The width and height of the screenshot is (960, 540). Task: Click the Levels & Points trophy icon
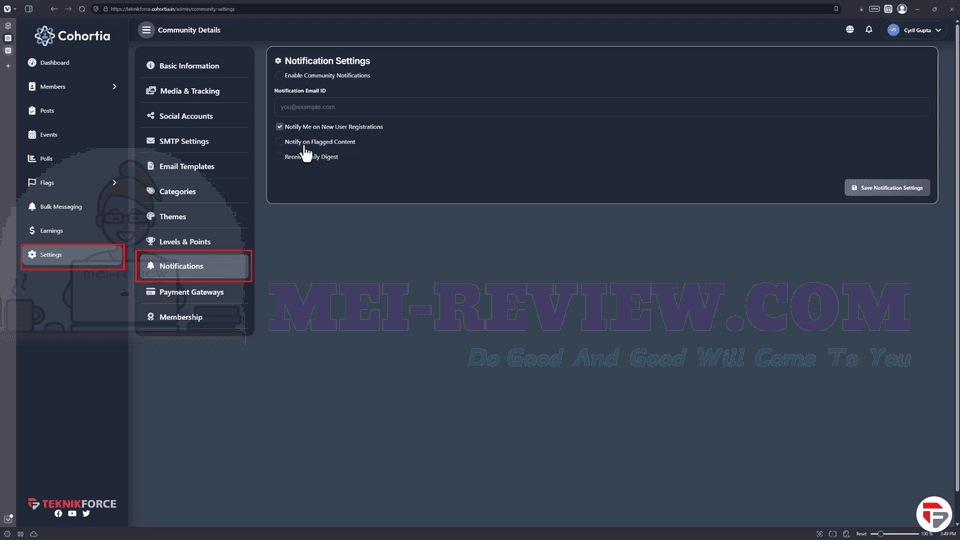pyautogui.click(x=150, y=241)
